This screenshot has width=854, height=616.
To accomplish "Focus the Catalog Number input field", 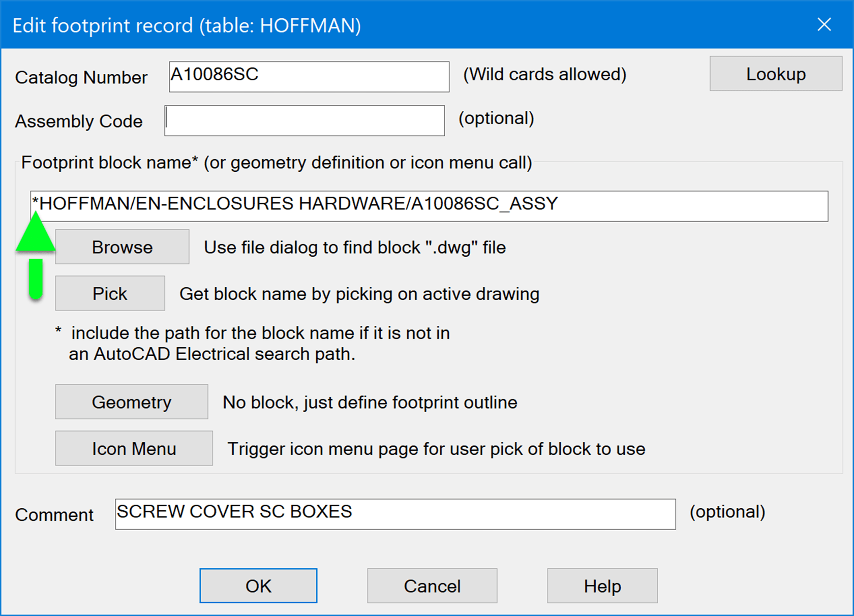I will tap(309, 77).
